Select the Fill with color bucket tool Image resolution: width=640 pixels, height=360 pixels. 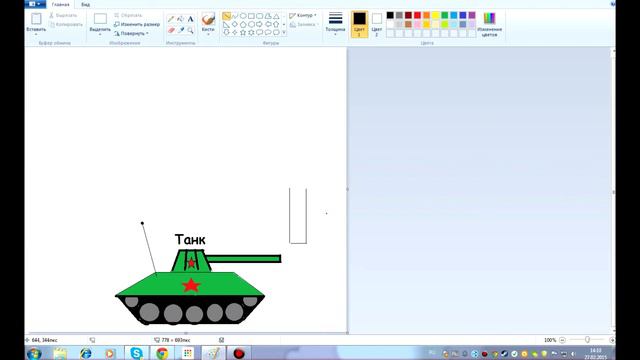point(180,19)
